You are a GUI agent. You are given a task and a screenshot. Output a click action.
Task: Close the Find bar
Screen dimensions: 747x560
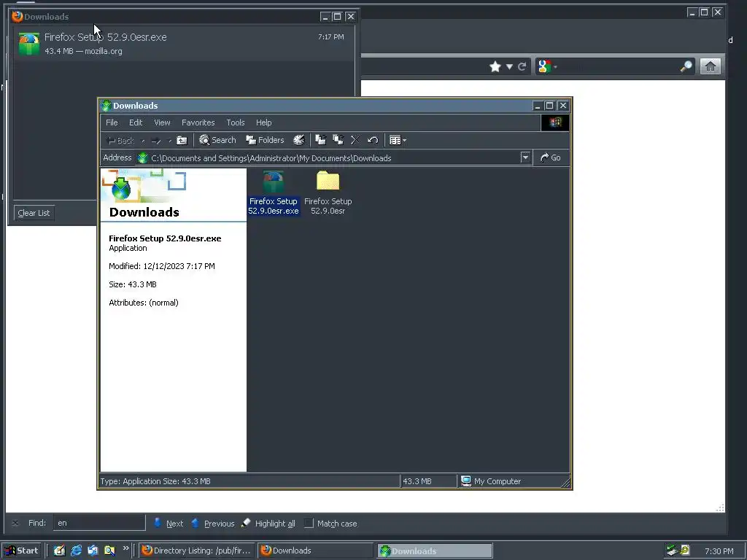(15, 523)
